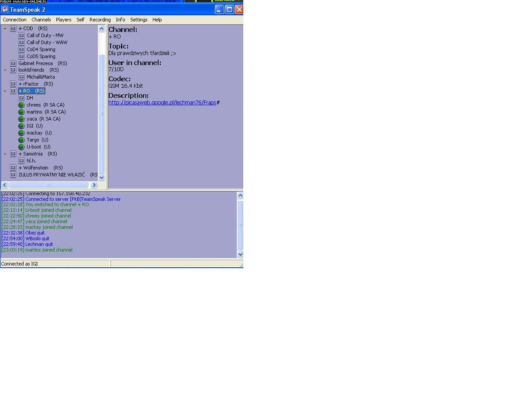The image size is (532, 414).
Task: Open the Channels menu
Action: (x=41, y=20)
